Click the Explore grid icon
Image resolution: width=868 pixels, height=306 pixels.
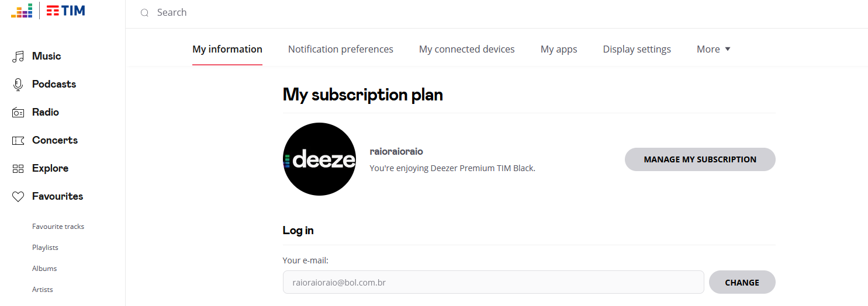pyautogui.click(x=18, y=169)
